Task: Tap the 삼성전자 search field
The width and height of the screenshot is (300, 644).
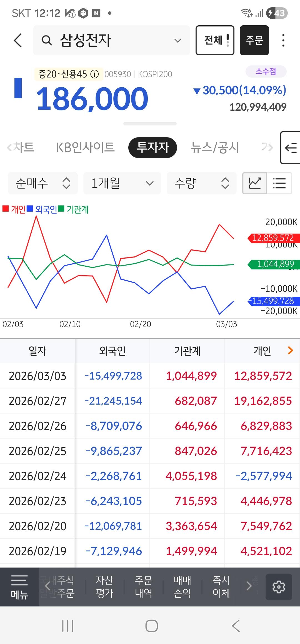Action: tap(112, 40)
